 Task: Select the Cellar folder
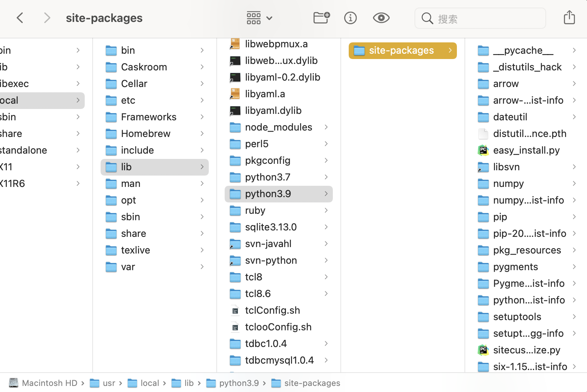click(x=134, y=84)
